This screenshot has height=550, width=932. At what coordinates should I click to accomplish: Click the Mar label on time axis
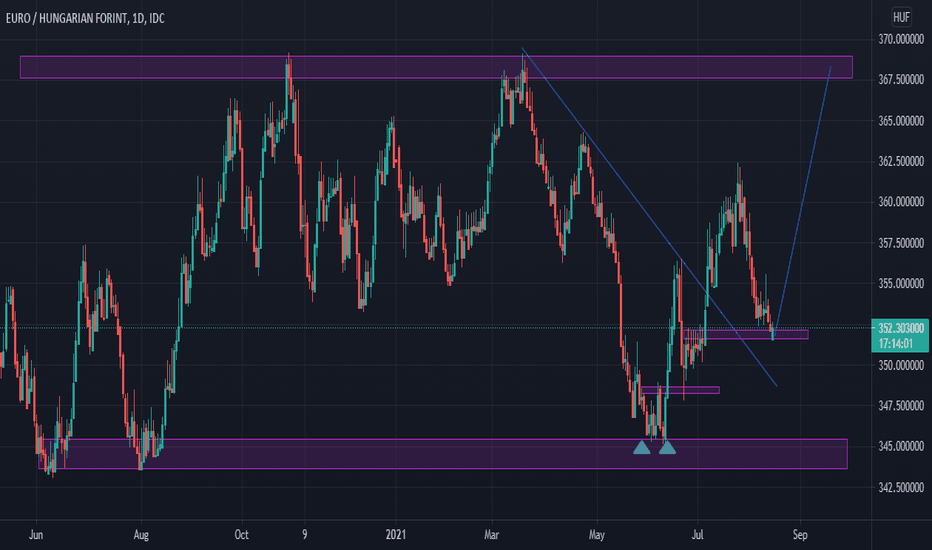492,535
